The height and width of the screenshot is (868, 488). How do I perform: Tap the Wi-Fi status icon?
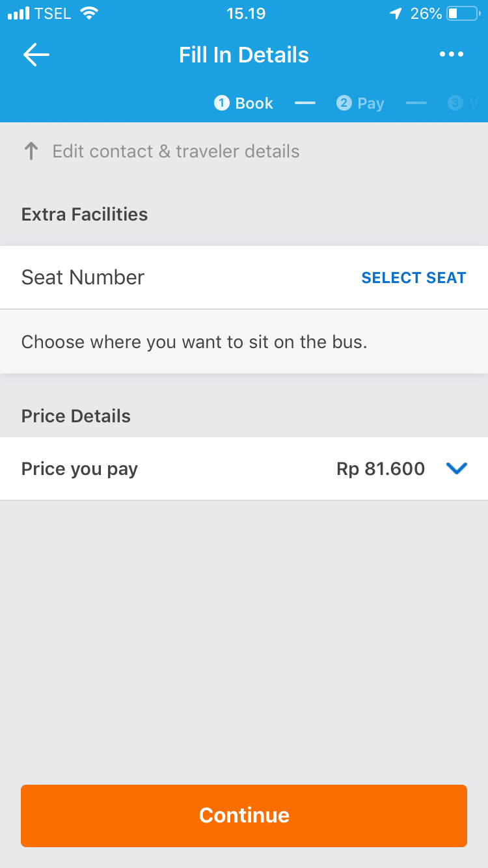88,13
